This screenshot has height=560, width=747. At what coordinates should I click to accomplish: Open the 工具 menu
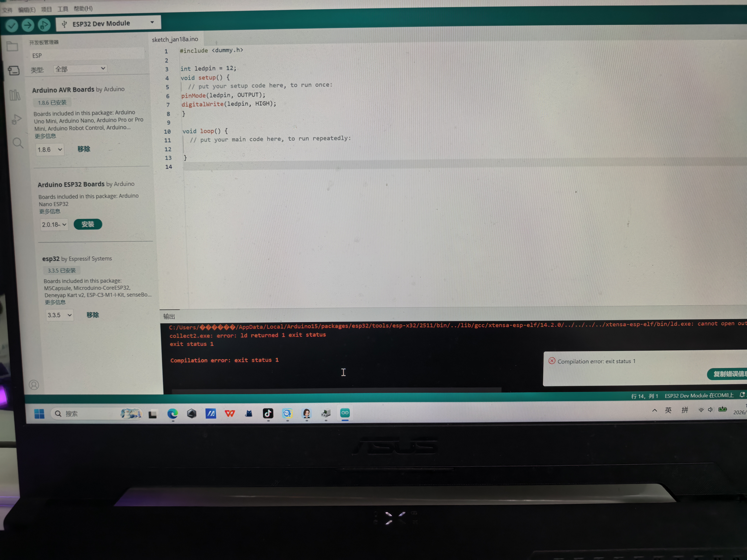pos(63,9)
